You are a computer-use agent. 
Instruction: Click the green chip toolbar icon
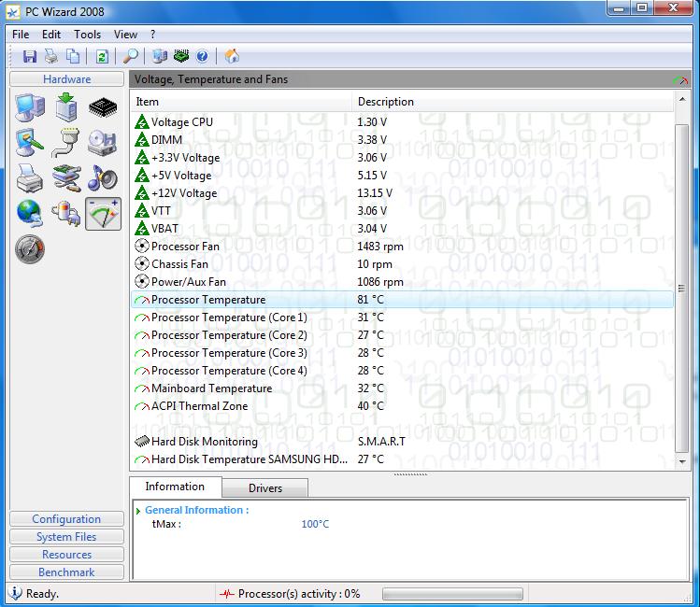coord(181,56)
